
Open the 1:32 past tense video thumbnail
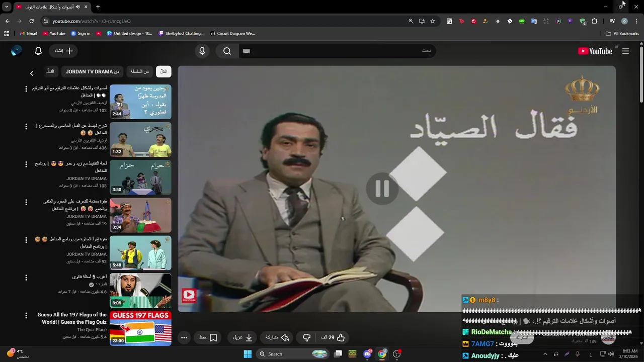(140, 140)
